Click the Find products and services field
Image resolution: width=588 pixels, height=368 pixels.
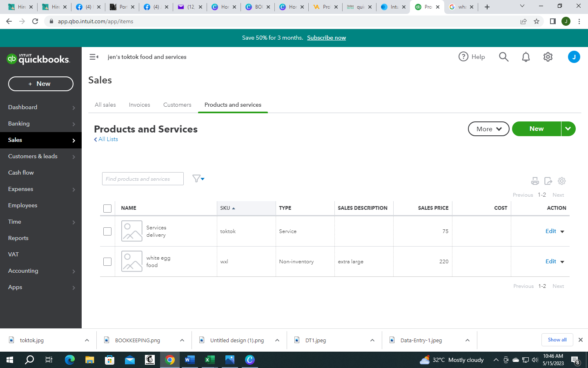point(143,179)
